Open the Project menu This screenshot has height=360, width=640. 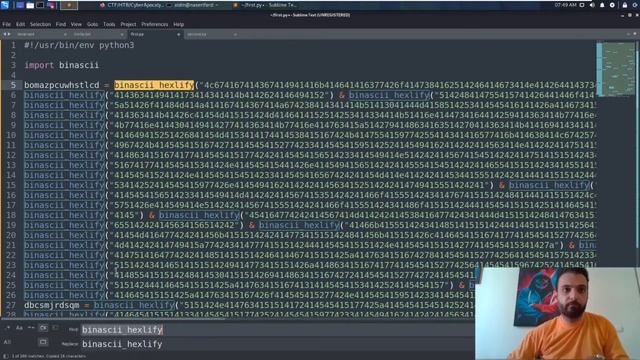(x=128, y=24)
